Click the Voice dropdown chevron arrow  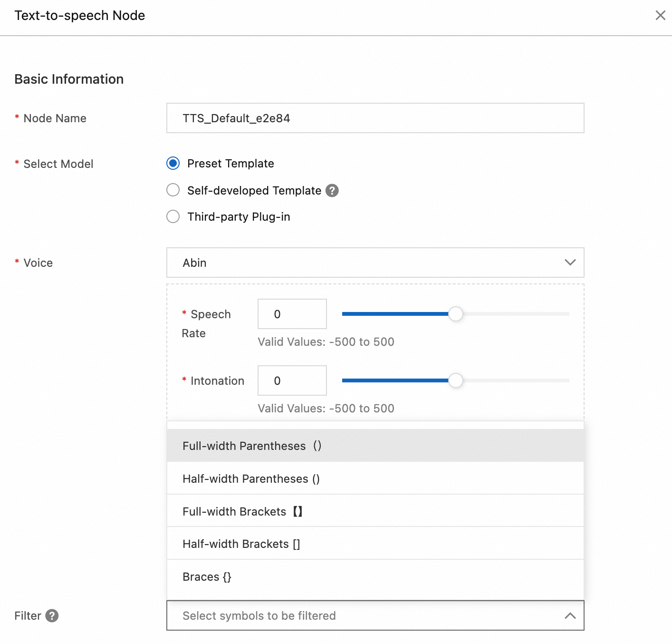click(x=570, y=263)
